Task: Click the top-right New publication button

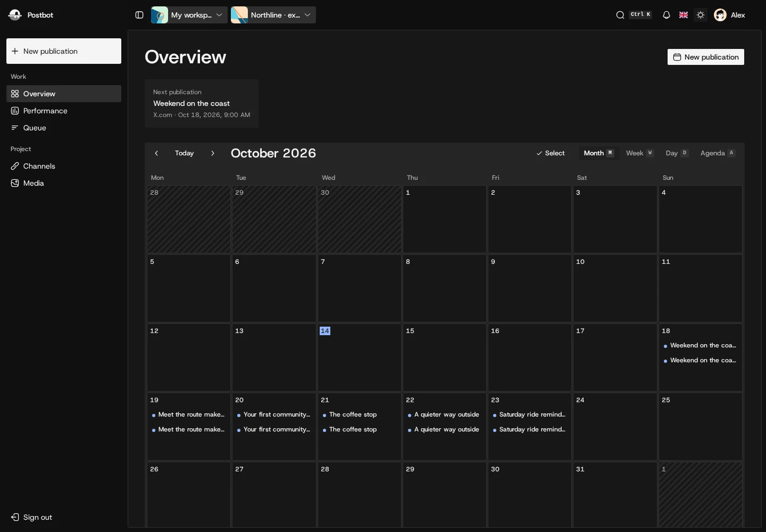Action: pyautogui.click(x=706, y=57)
